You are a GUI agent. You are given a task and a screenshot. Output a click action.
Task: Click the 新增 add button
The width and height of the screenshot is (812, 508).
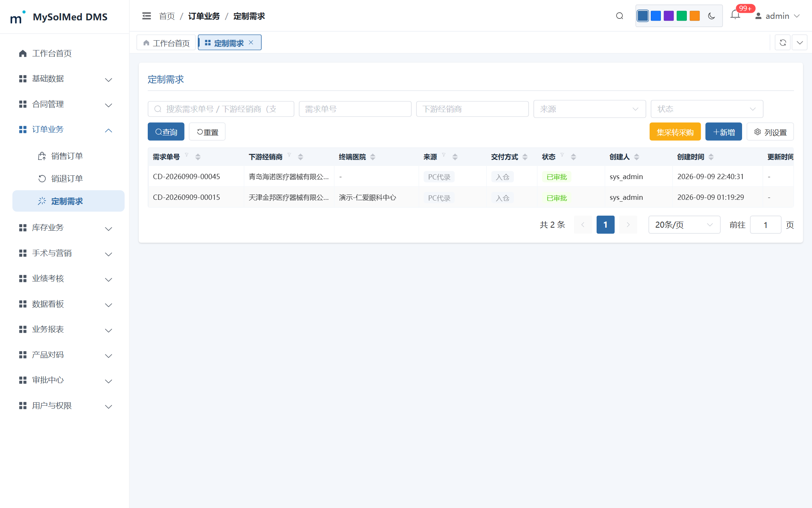724,132
